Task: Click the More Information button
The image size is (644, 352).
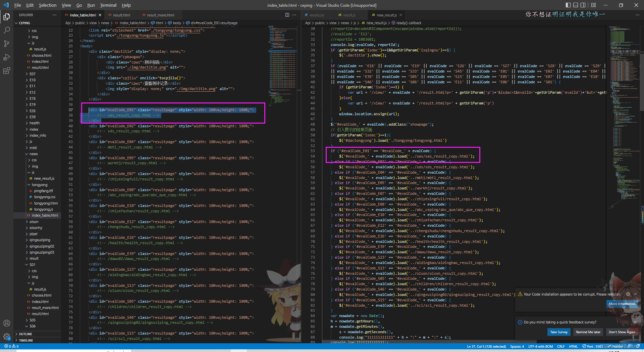Action: [622, 304]
